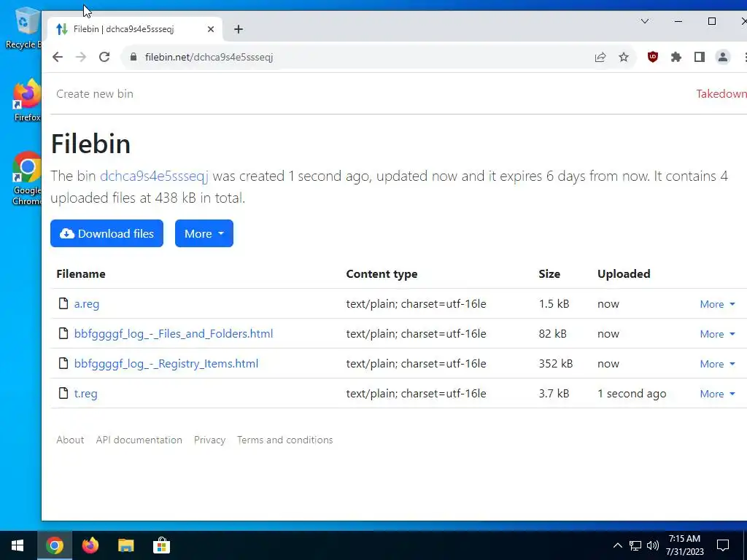
Task: Toggle the Chrome side panel icon
Action: tap(700, 57)
